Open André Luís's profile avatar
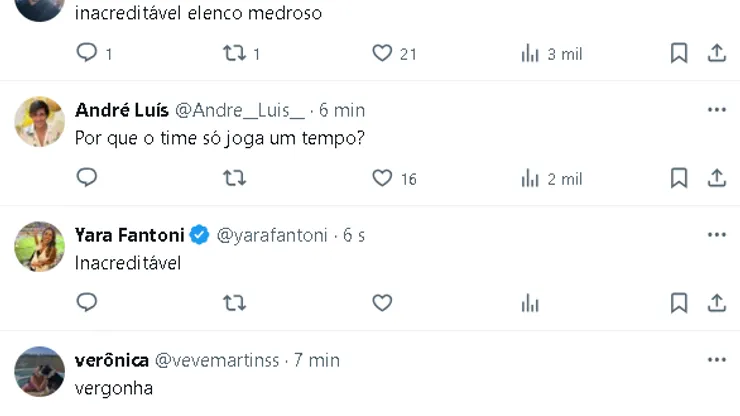This screenshot has height=416, width=740. point(40,122)
